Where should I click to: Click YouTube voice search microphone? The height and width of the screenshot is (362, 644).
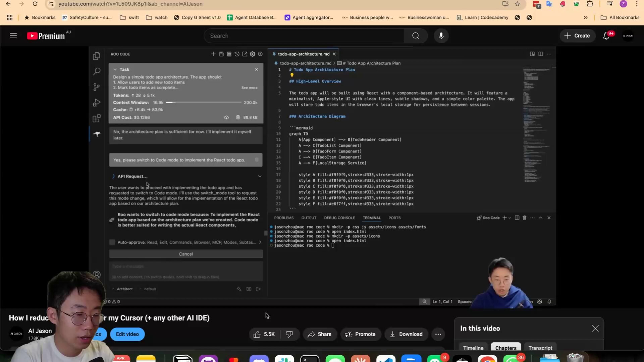[x=441, y=36]
